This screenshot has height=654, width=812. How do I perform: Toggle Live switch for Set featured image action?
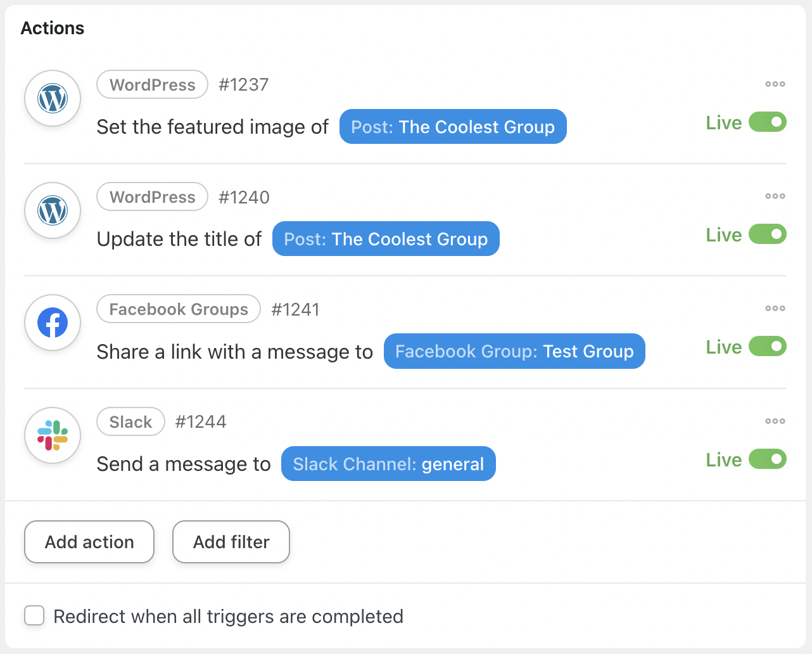(x=768, y=122)
